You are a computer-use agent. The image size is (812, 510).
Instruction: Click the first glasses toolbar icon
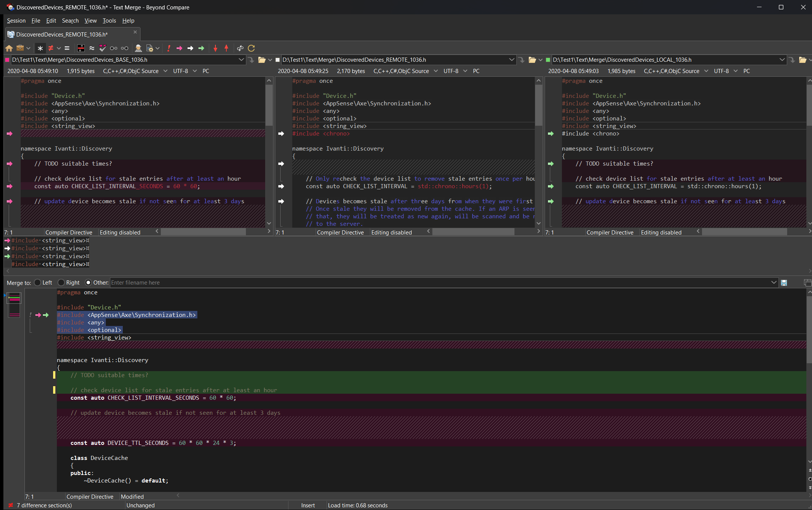(113, 48)
